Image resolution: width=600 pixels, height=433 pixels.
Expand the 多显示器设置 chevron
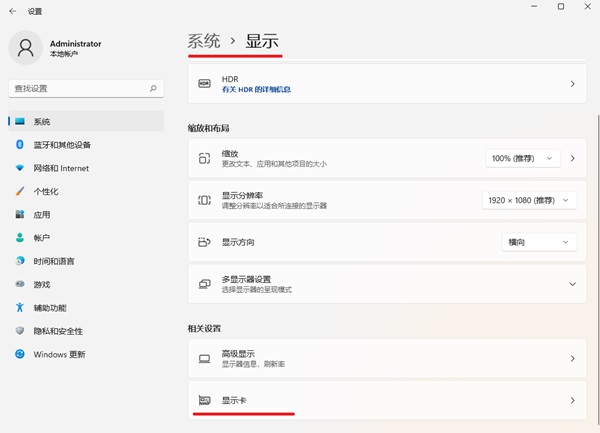(572, 284)
